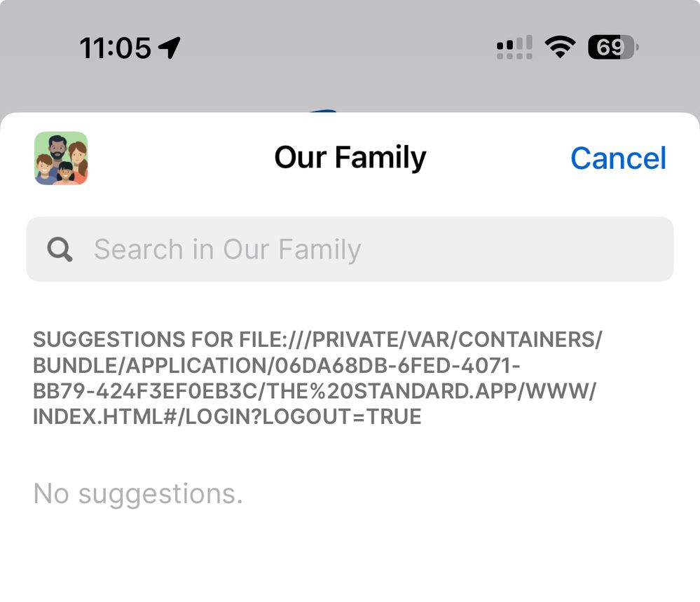The width and height of the screenshot is (700, 602).
Task: Click the Wi-Fi status icon
Action: pyautogui.click(x=559, y=48)
